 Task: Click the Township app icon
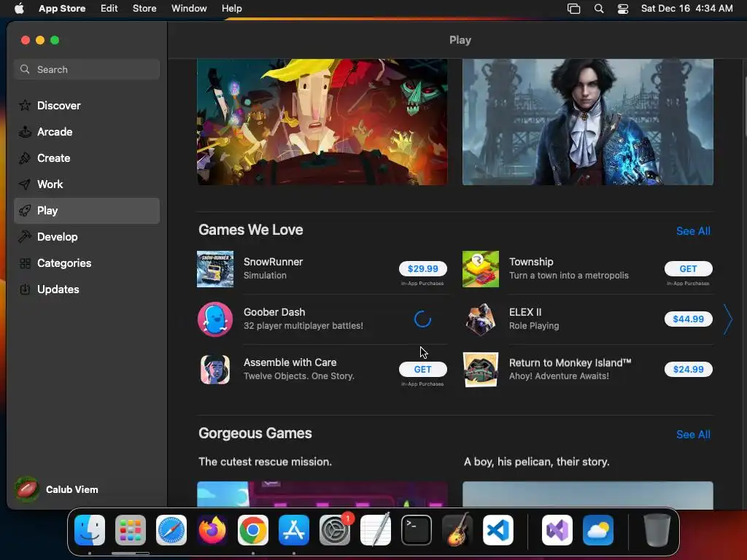(481, 269)
